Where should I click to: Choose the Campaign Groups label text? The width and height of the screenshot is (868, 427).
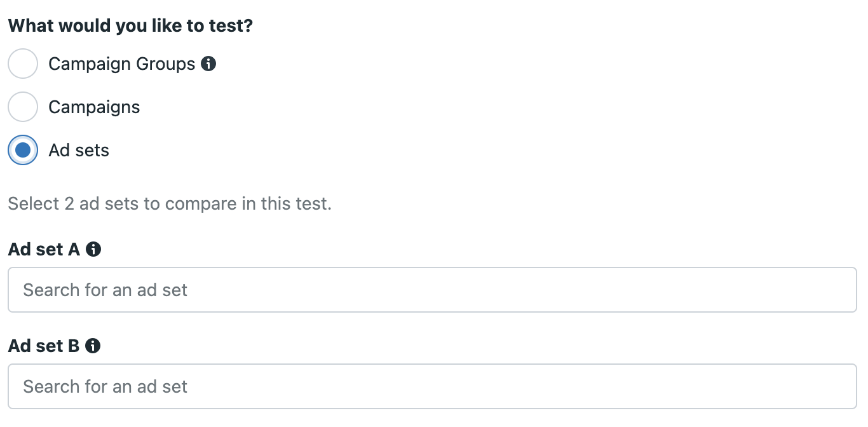pyautogui.click(x=122, y=64)
